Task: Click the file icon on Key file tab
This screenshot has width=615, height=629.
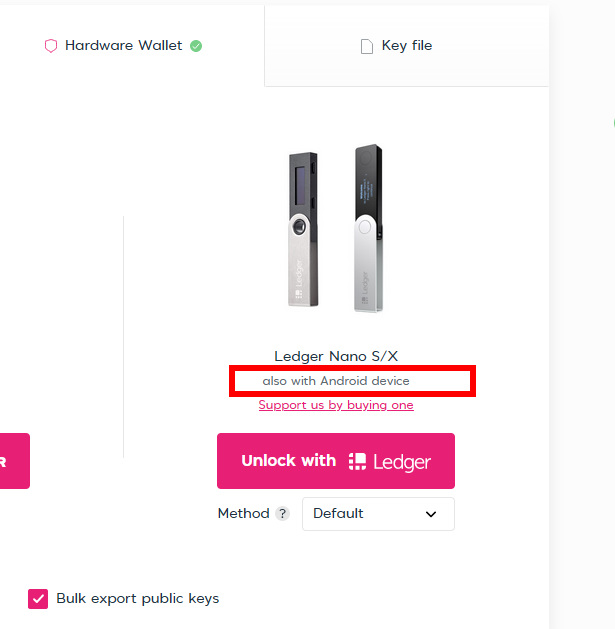Action: pos(366,46)
